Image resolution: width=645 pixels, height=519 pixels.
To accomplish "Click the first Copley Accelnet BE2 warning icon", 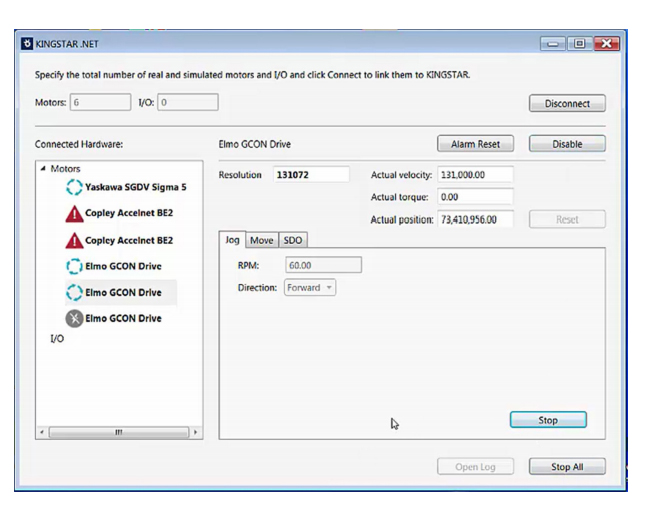I will (x=74, y=213).
